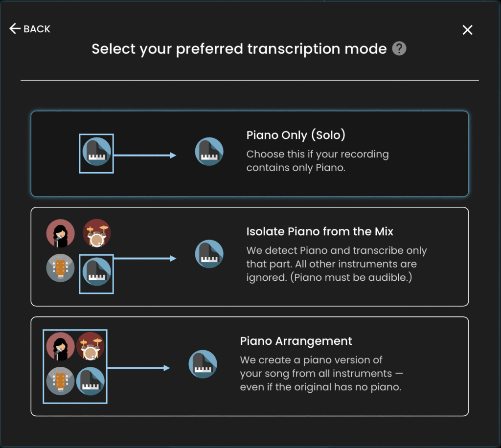Click the source piano icon in Piano Arrangement
Screen dimensions: 501x448
pyautogui.click(x=90, y=381)
